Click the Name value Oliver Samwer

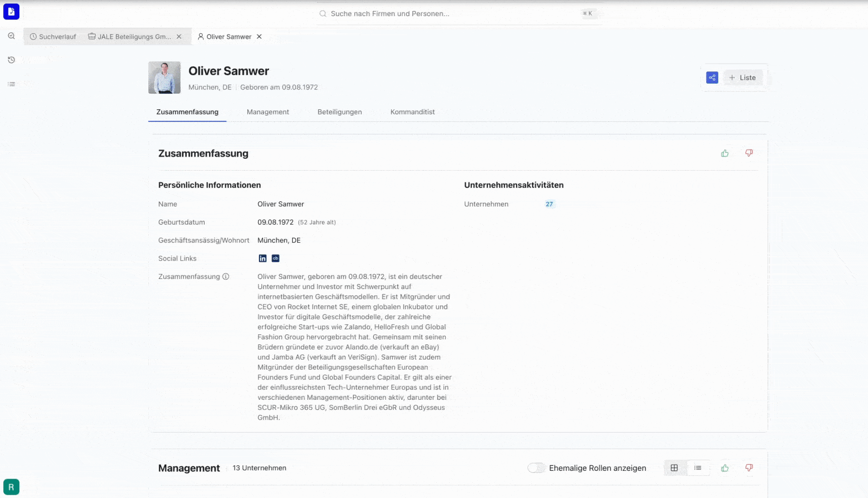(x=281, y=204)
